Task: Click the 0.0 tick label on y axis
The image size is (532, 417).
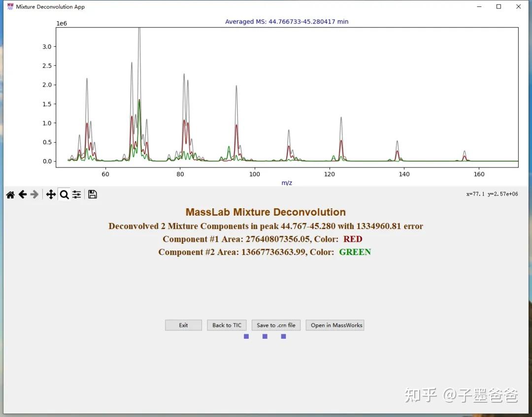Action: point(47,161)
